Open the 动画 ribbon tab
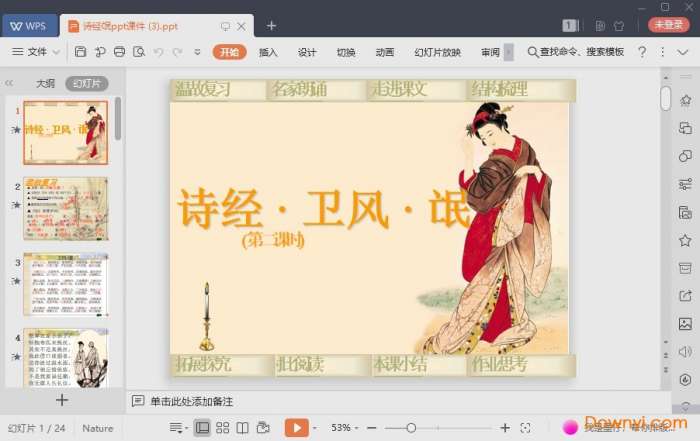The height and width of the screenshot is (441, 700). click(384, 52)
